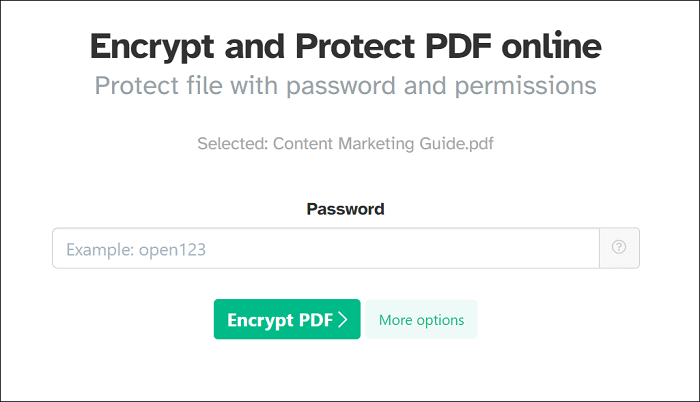Click the "PDF" text on the green button
This screenshot has height=402, width=700.
315,320
